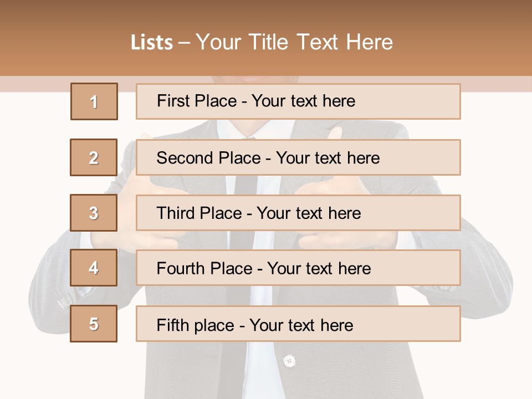Select the word 'Third' in the list
This screenshot has height=399, width=532.
(x=176, y=213)
